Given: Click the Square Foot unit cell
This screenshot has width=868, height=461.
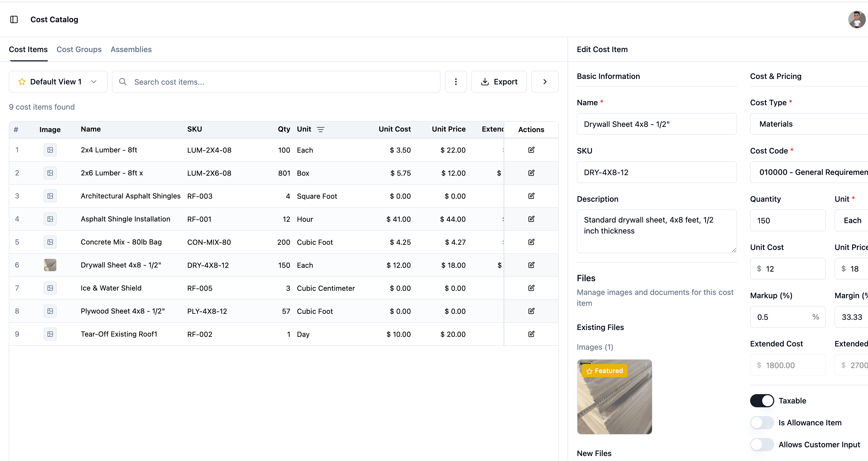Looking at the screenshot, I should click(x=317, y=196).
